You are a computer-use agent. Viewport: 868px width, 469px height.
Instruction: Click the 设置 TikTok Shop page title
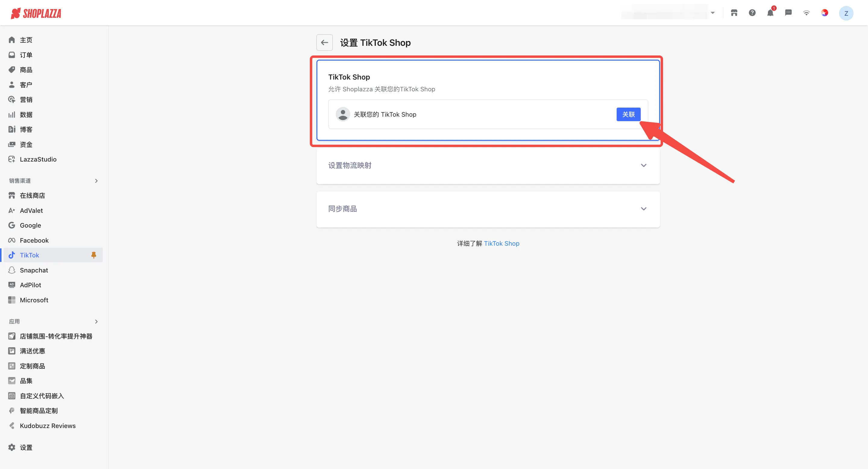pyautogui.click(x=375, y=43)
